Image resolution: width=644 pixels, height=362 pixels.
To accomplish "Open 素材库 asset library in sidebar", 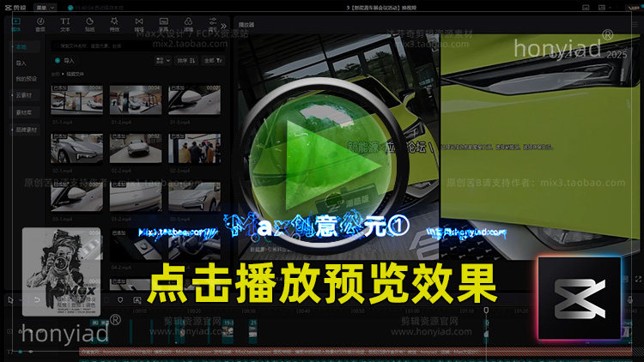I will (24, 112).
